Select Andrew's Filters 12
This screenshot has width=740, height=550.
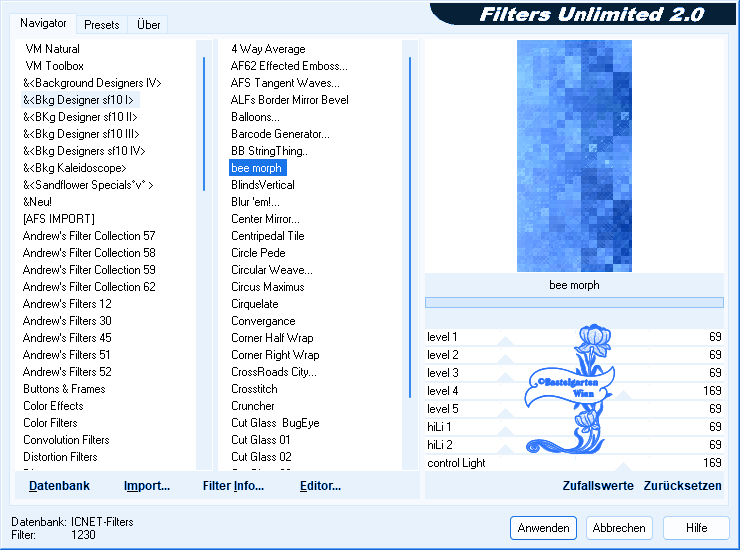click(x=67, y=304)
